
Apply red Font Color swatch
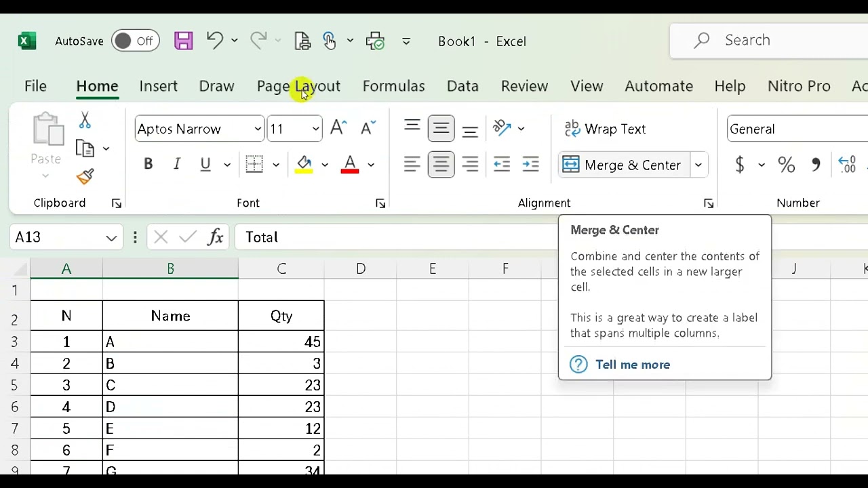click(350, 164)
